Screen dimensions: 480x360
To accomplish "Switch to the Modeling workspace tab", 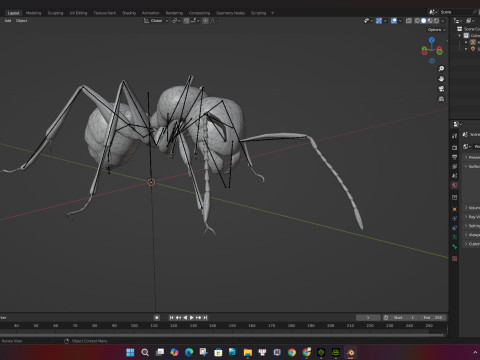I will click(x=34, y=13).
